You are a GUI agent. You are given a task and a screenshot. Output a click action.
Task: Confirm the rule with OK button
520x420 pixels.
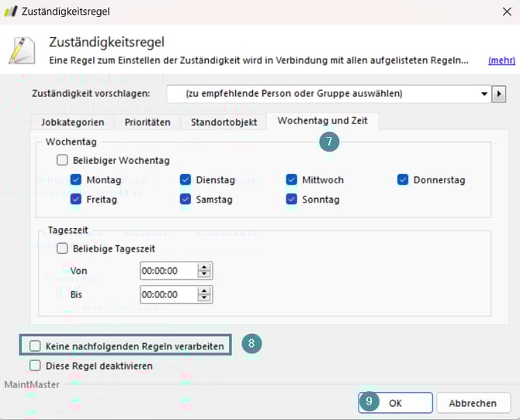(x=395, y=403)
